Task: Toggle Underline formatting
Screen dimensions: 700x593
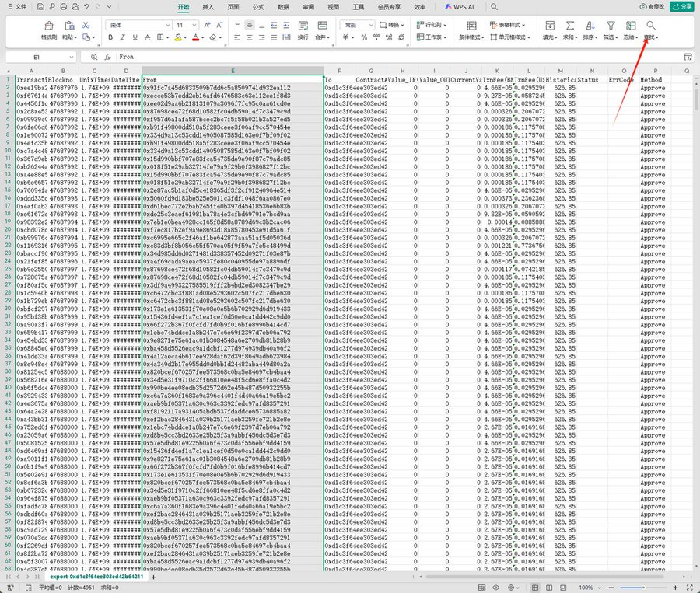Action: tap(135, 37)
